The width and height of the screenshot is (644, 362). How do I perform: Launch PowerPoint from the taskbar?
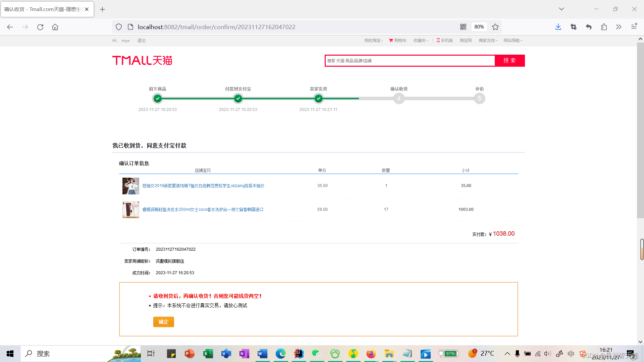(x=190, y=354)
